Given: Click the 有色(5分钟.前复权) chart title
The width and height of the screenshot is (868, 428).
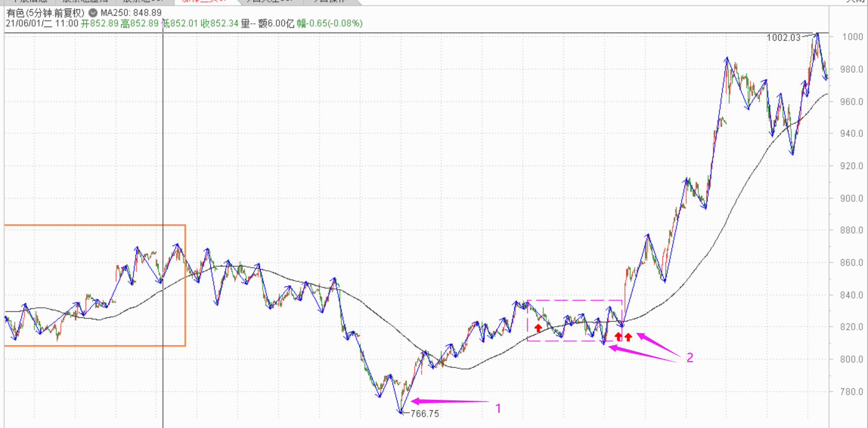Looking at the screenshot, I should [x=45, y=13].
